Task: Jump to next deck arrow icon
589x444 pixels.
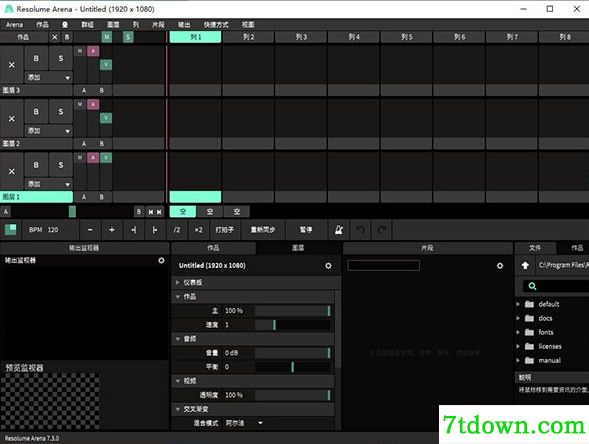Action: (159, 212)
